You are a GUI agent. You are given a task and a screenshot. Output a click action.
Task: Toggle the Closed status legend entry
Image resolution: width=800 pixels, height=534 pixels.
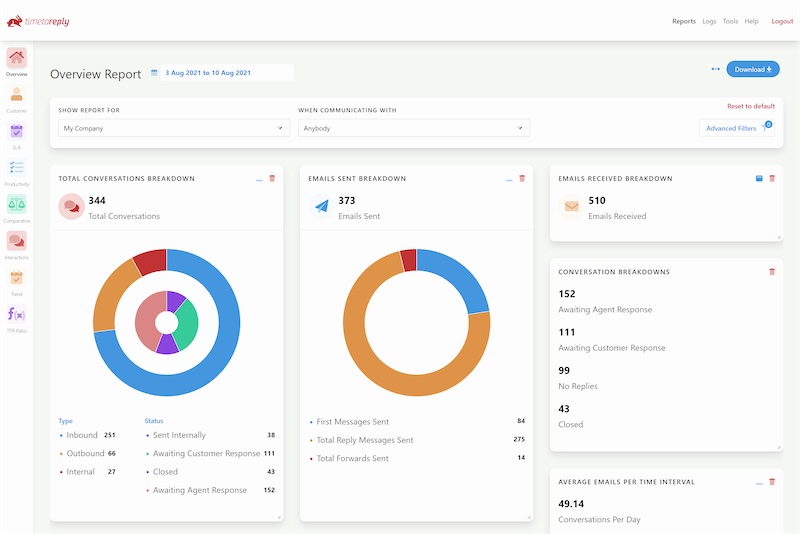coord(210,472)
